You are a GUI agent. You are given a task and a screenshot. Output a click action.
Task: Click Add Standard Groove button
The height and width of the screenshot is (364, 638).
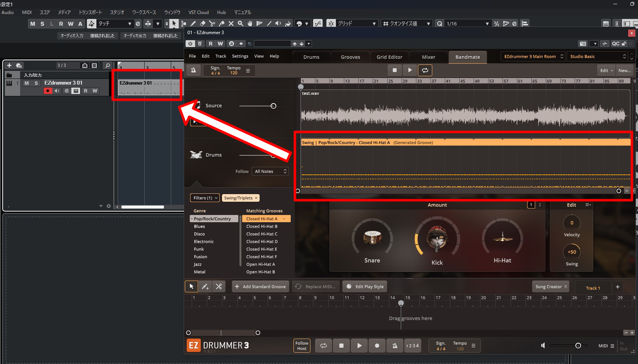(x=260, y=287)
